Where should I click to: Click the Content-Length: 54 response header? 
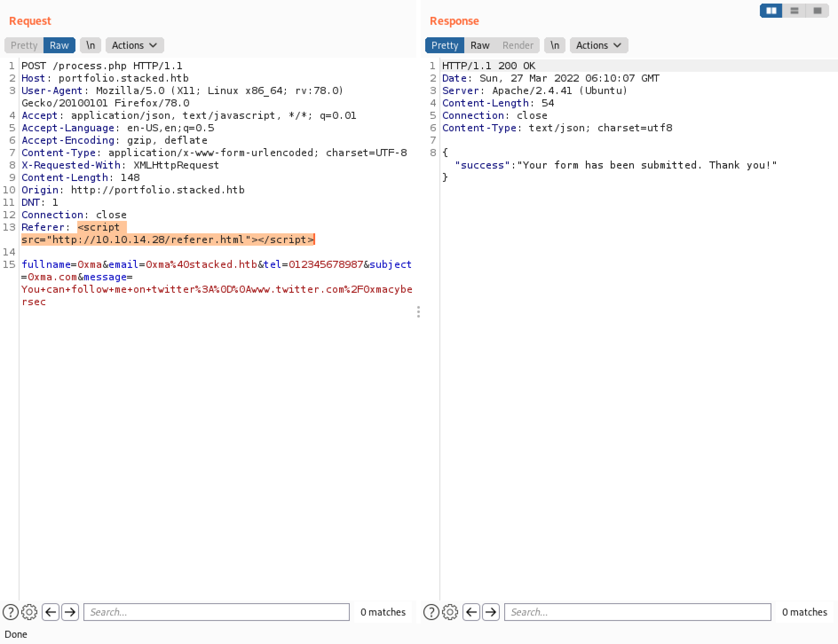tap(498, 103)
